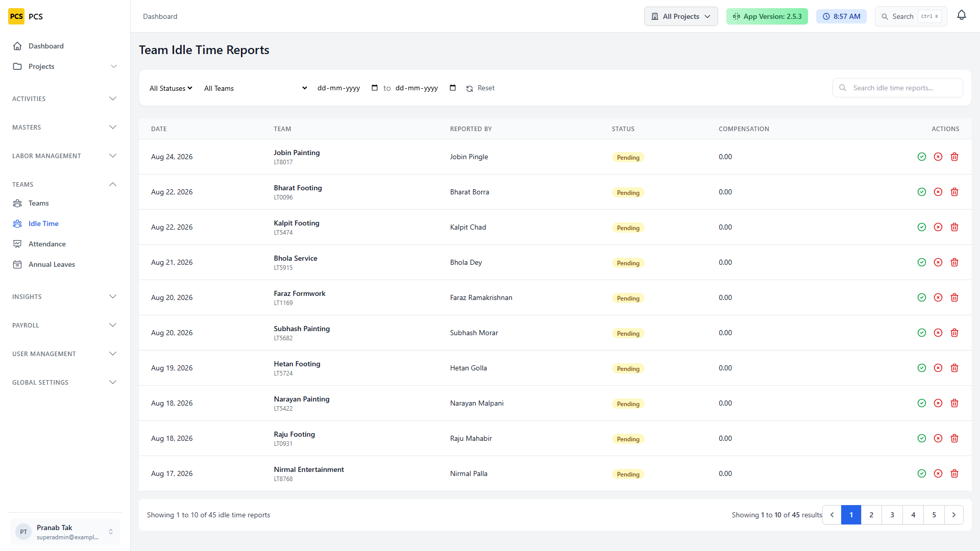Expand the Activities sidebar section
The width and height of the screenshot is (980, 551).
click(x=64, y=98)
